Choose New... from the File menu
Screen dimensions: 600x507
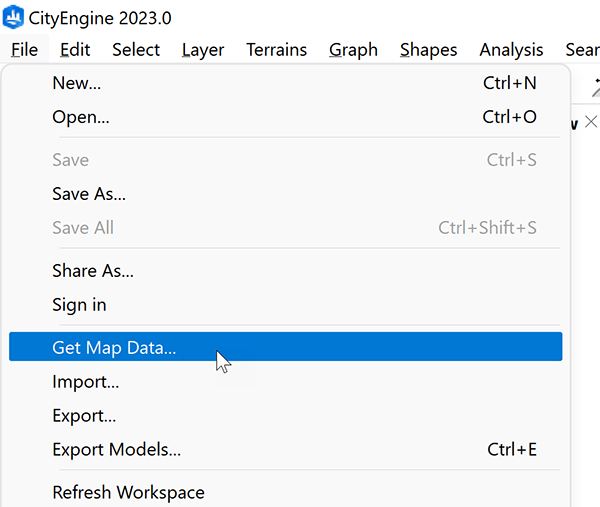(77, 83)
